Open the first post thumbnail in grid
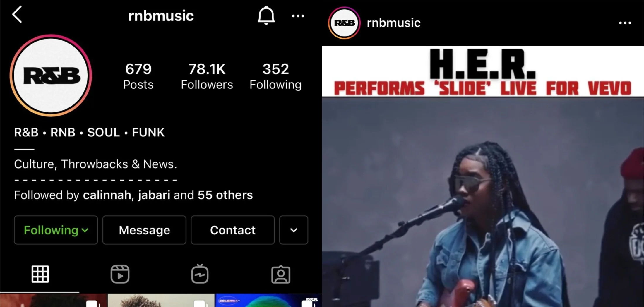644x307 pixels. pyautogui.click(x=53, y=300)
